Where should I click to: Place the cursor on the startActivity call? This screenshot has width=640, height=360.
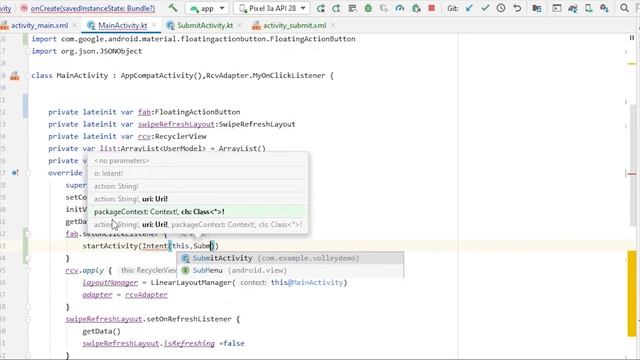111,246
